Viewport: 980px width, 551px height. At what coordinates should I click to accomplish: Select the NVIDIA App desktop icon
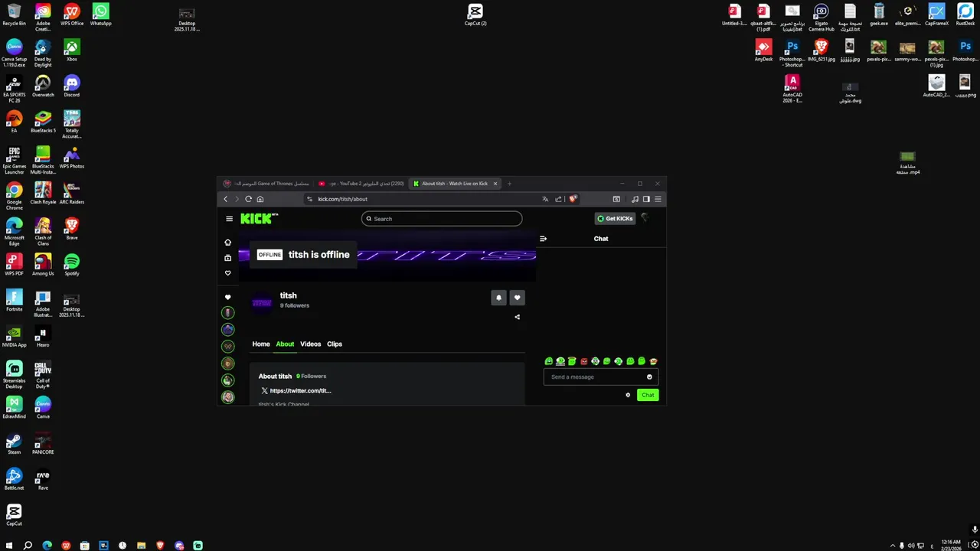(14, 336)
